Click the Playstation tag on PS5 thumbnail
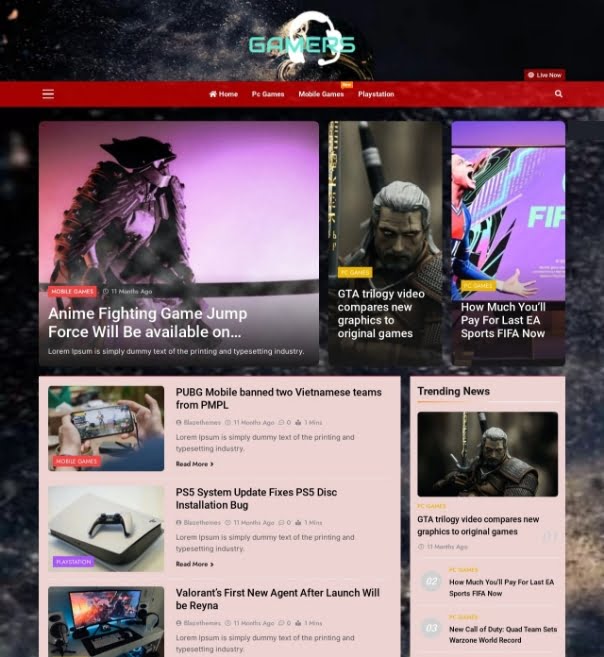This screenshot has width=604, height=657. pyautogui.click(x=73, y=562)
